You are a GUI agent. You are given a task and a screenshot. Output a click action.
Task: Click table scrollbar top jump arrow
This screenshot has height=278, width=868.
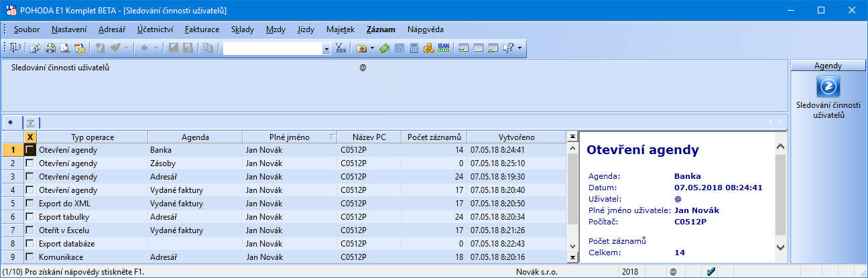click(x=572, y=137)
